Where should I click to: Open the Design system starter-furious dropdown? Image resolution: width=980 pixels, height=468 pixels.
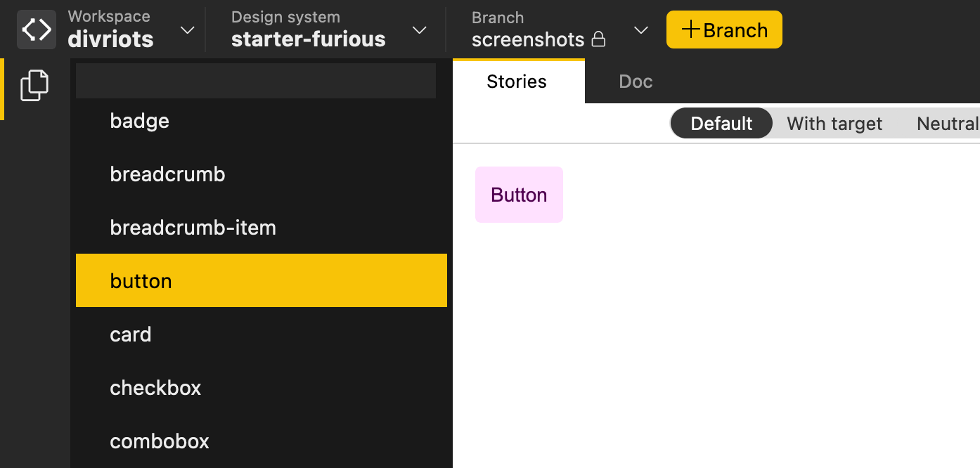tap(419, 30)
